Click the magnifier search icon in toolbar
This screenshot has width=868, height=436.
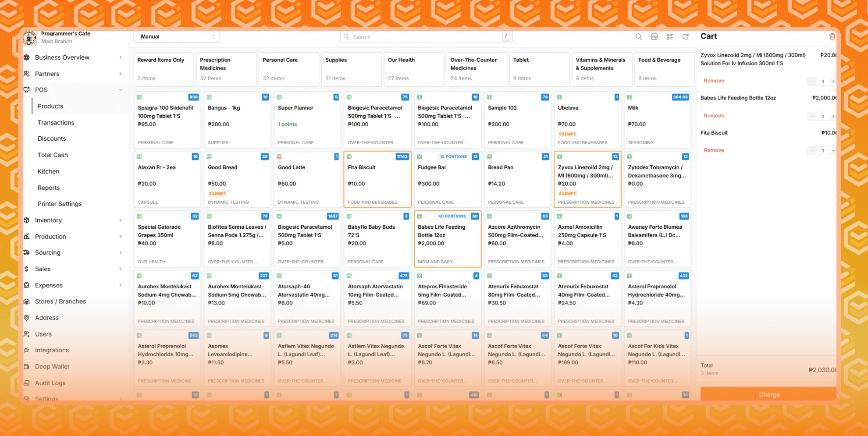click(x=639, y=37)
